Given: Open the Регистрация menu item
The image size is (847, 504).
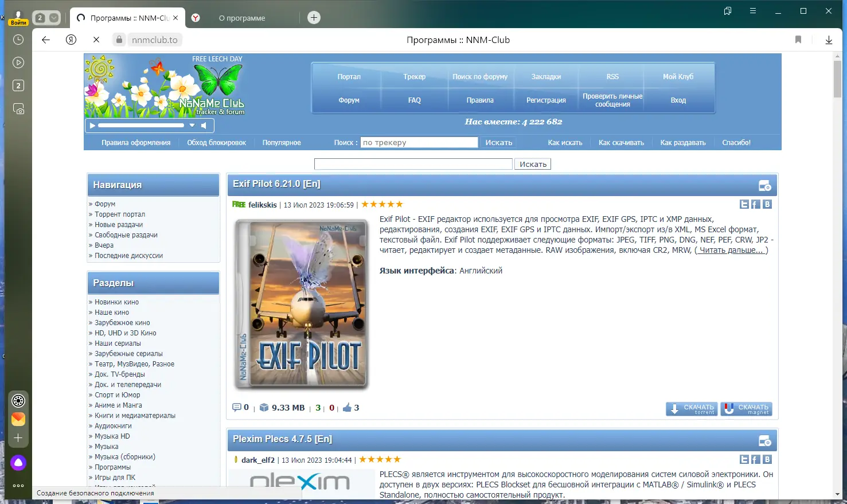Looking at the screenshot, I should (546, 100).
